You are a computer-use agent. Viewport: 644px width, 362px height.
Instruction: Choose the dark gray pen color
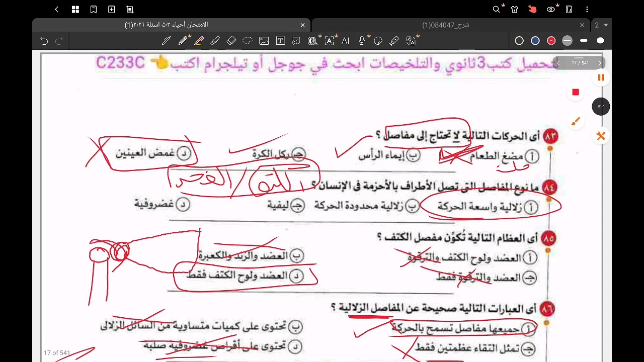tap(519, 41)
